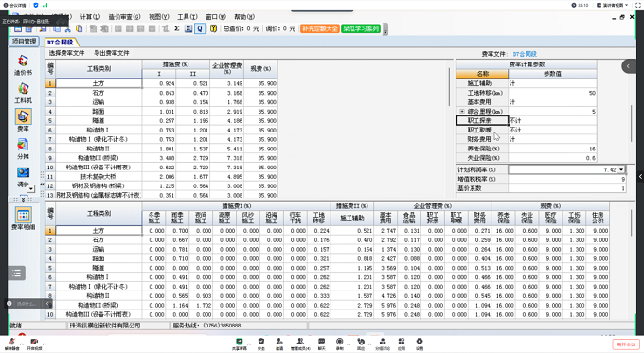Viewport: 644px width, 353px height.
Task: Expand record options arrow in meeting bar
Action: tap(349, 344)
